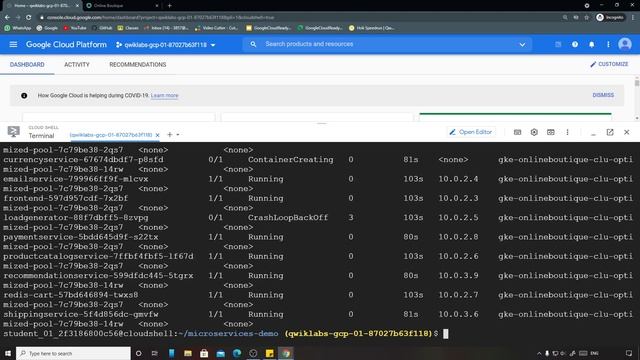Click the currencyservice ContainerCreating status text
Viewport: 640px width, 360px height.
pos(291,160)
